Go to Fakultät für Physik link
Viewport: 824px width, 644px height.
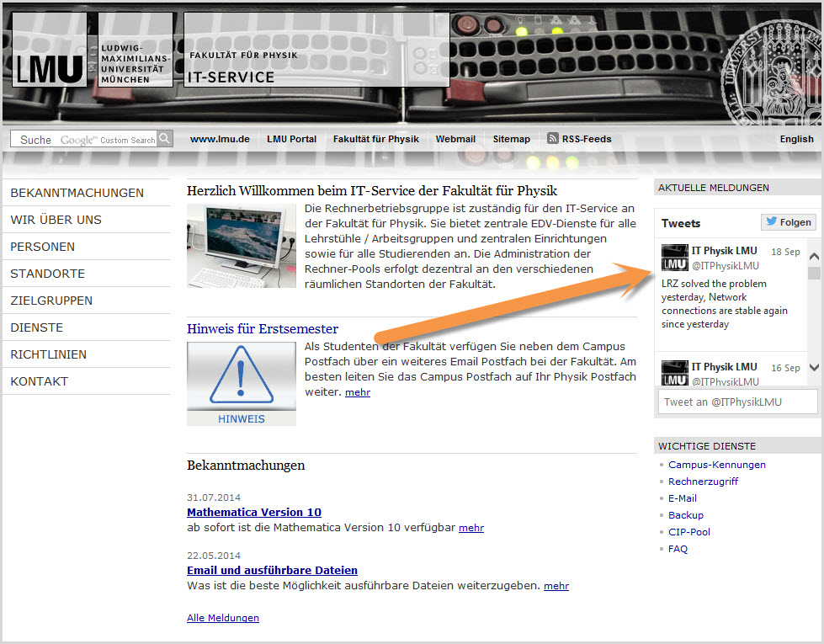point(375,139)
